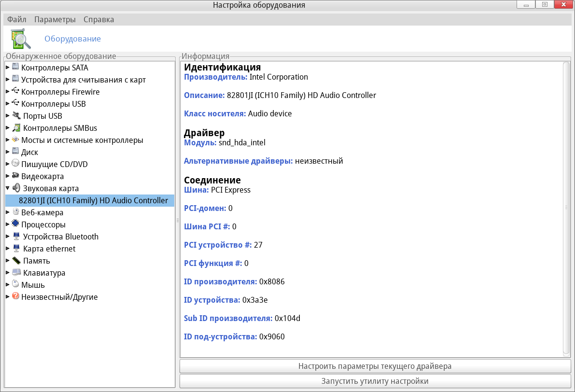Click the CD/DVD burner disc icon
This screenshot has height=392, width=575.
click(15, 163)
